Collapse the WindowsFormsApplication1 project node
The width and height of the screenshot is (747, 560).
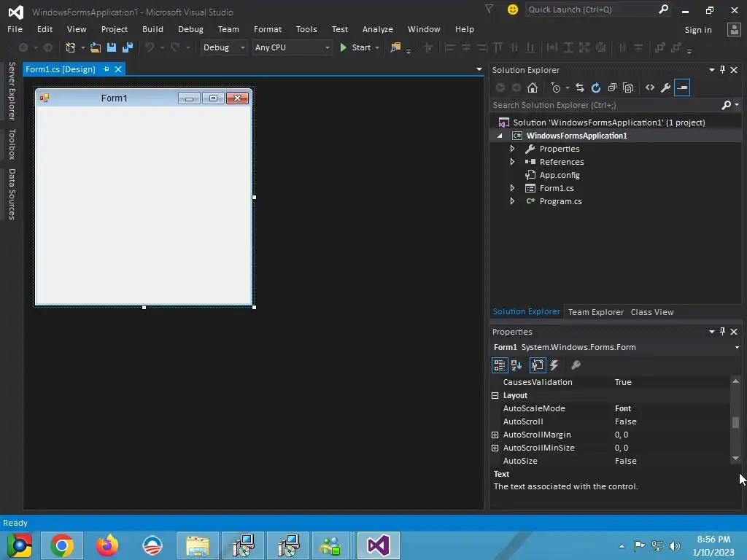click(x=500, y=136)
